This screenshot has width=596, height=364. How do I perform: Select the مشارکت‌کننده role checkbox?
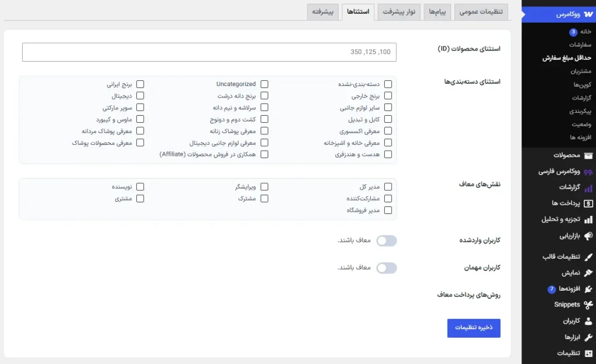pyautogui.click(x=388, y=198)
